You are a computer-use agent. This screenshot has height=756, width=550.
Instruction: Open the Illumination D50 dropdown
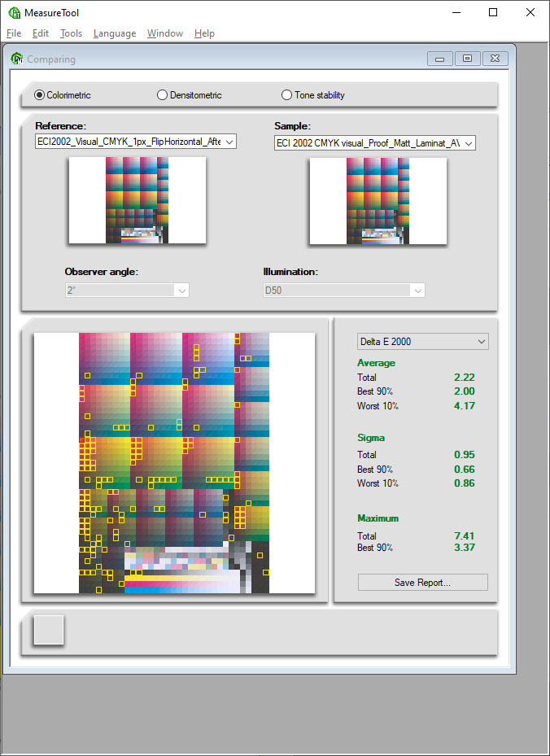point(343,291)
